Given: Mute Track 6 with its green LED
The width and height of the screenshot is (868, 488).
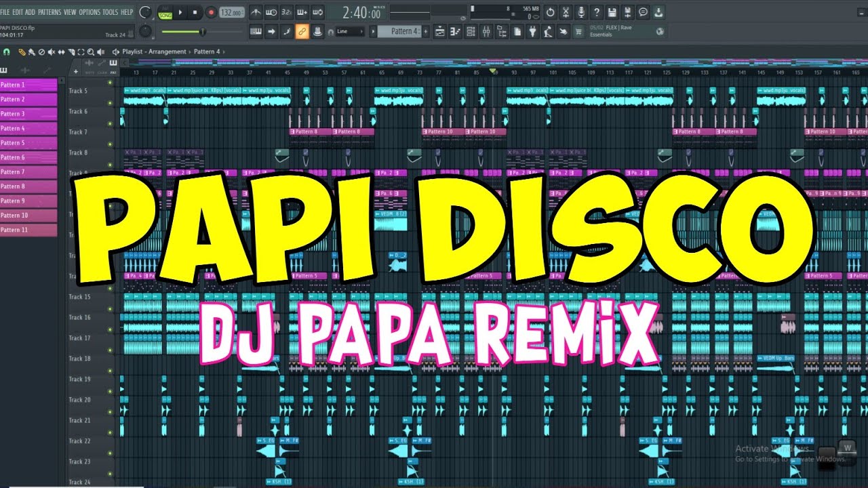Looking at the screenshot, I should (110, 123).
